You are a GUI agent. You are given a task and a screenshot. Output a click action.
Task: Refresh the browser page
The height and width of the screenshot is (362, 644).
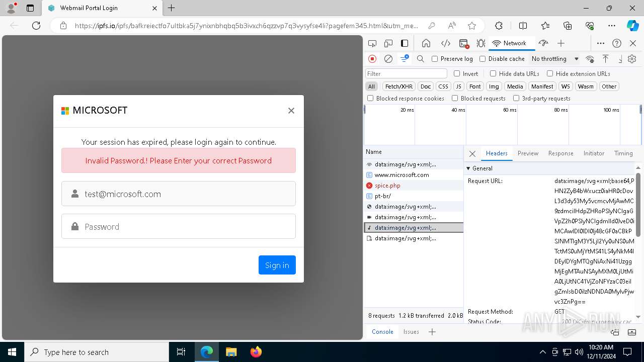coord(36,26)
